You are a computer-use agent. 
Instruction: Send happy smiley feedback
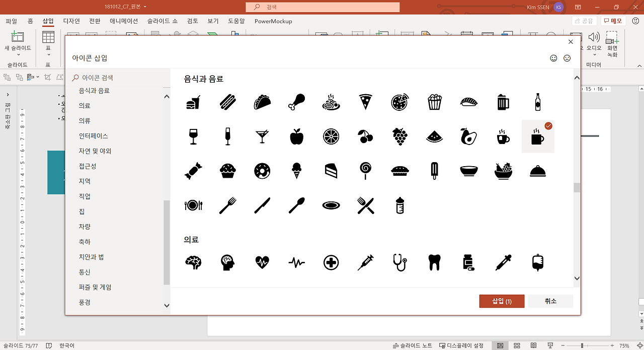point(553,58)
